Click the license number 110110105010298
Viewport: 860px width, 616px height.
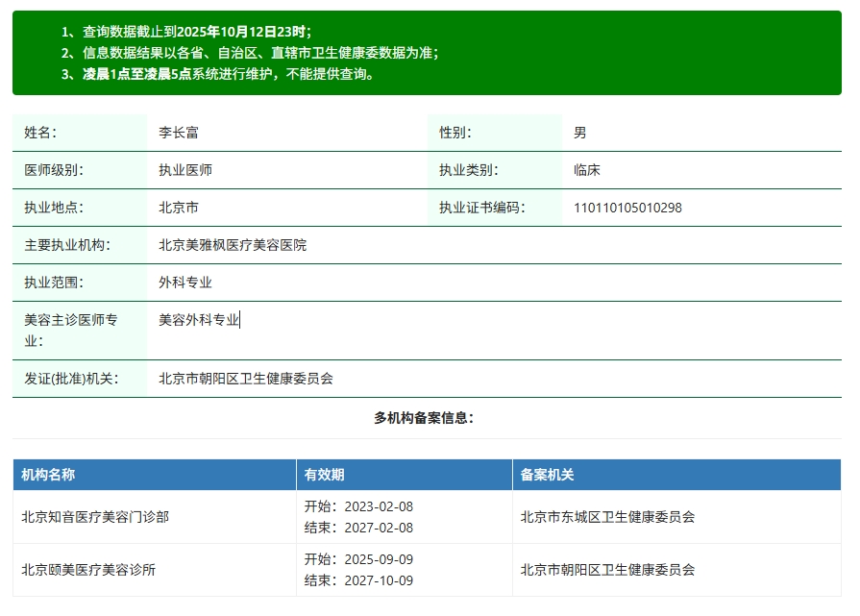pos(627,208)
